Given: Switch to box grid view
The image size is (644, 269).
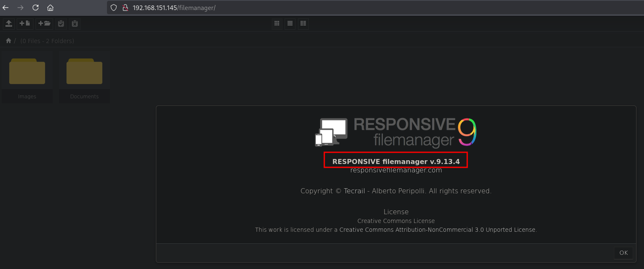Looking at the screenshot, I should point(277,24).
